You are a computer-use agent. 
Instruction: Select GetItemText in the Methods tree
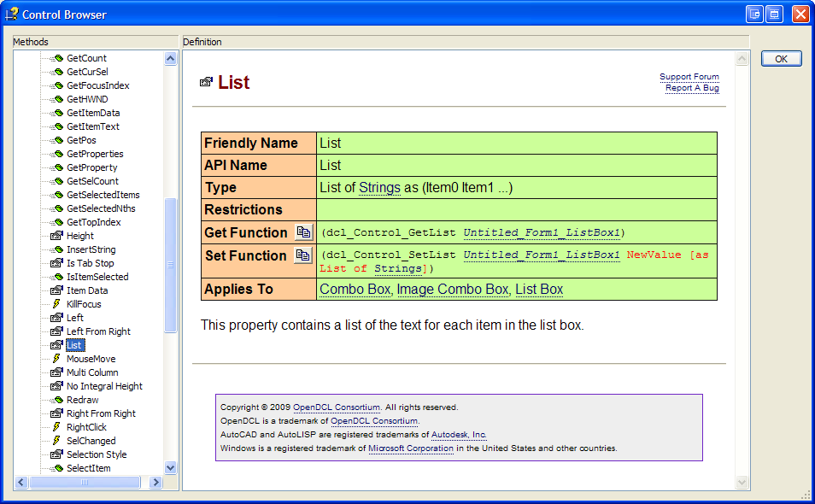click(x=93, y=126)
